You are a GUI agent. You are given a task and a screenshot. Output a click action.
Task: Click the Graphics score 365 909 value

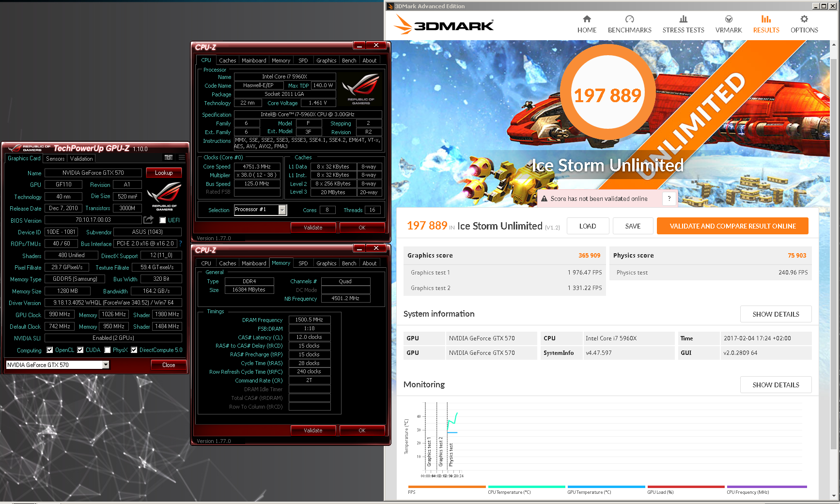coord(589,256)
